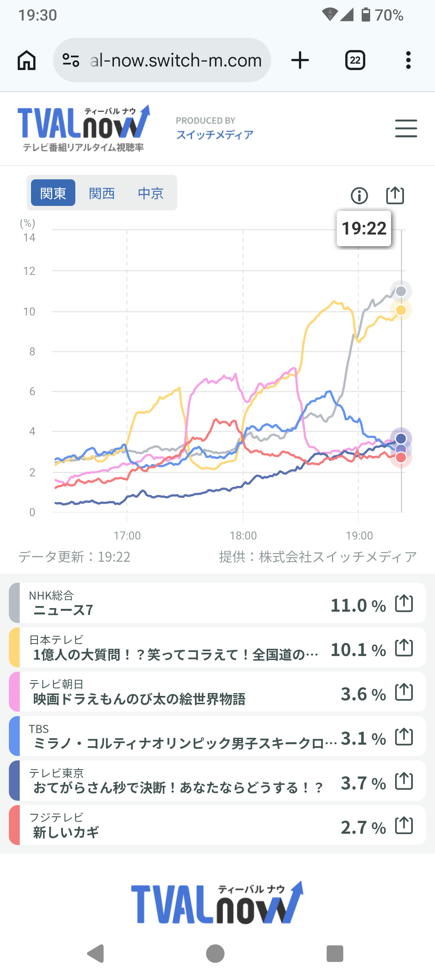Viewport: 435px width, 980px height.
Task: Switch to the 関西 region tab
Action: click(x=102, y=193)
